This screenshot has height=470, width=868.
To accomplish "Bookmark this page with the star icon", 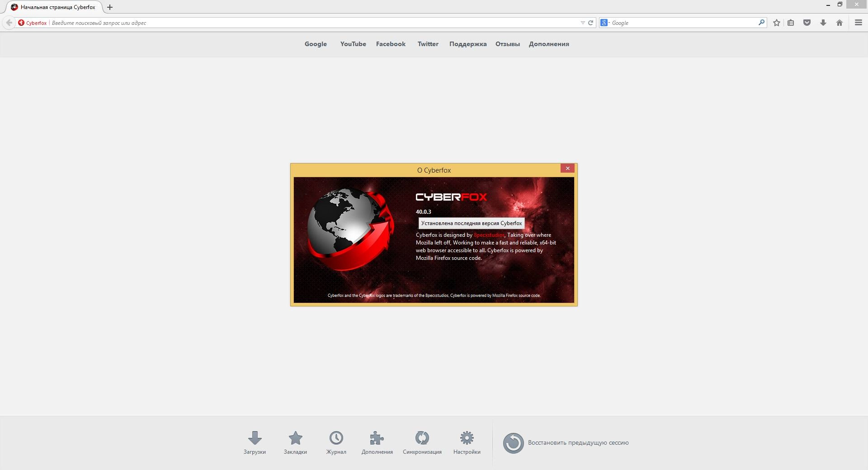I will coord(777,23).
